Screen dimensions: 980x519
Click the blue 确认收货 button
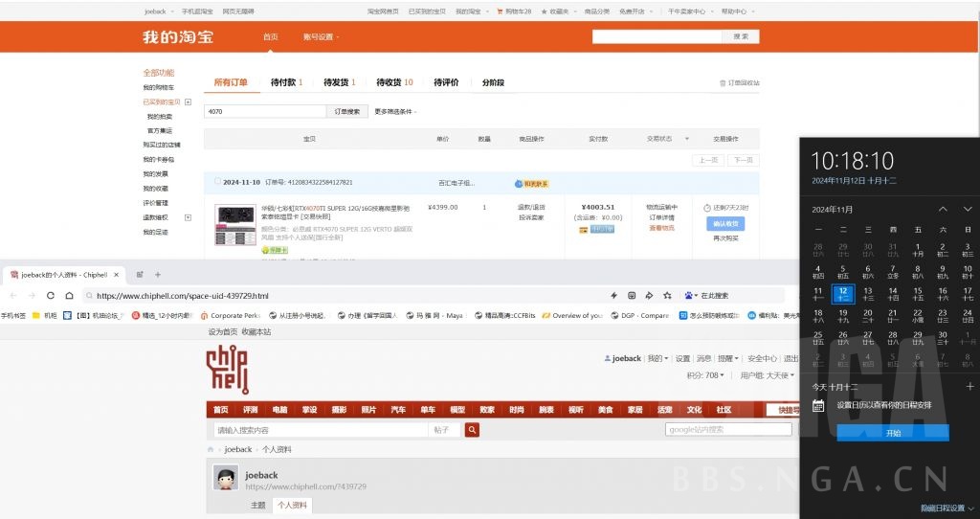pyautogui.click(x=725, y=223)
